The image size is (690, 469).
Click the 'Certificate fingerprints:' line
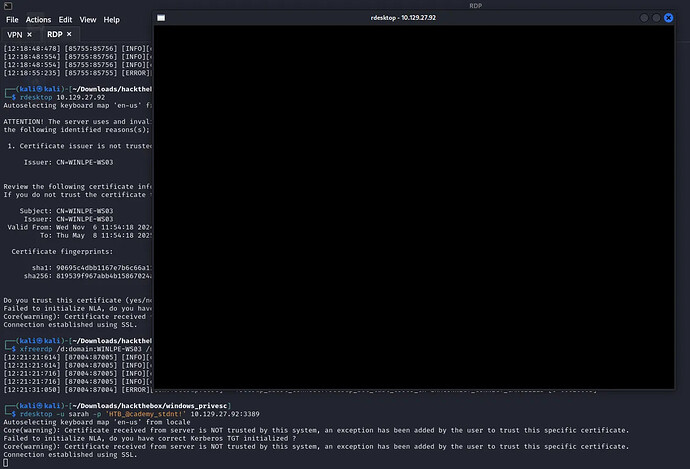(62, 251)
